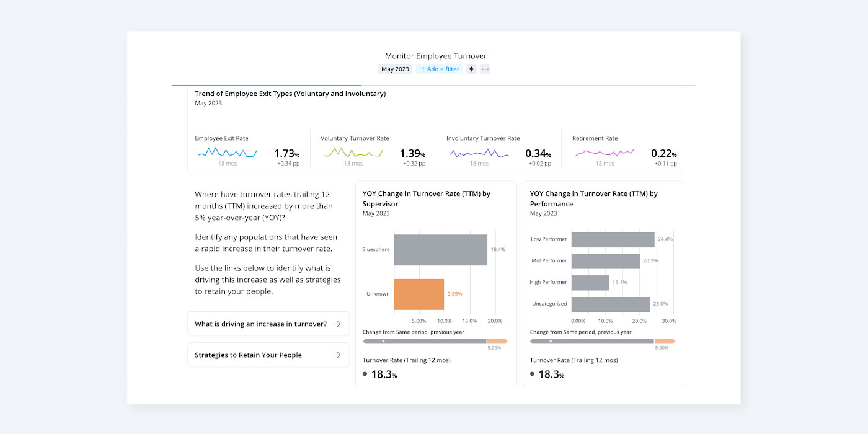Click the 24.4% Low Performer label

point(665,239)
